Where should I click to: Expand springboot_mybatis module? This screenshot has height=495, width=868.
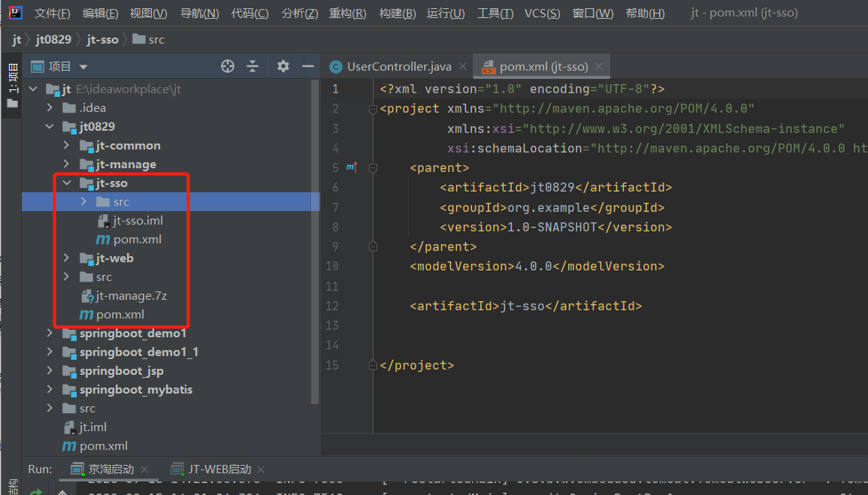click(50, 390)
